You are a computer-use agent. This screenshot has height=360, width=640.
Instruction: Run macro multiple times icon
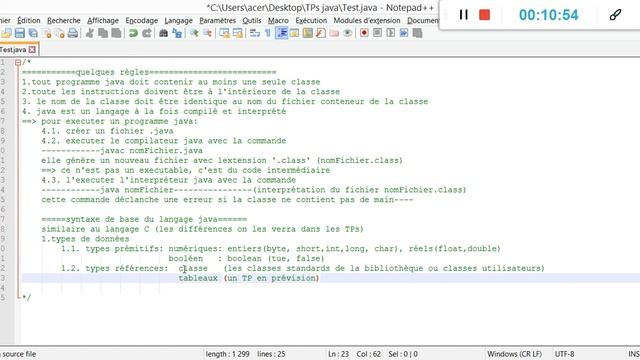click(x=404, y=33)
